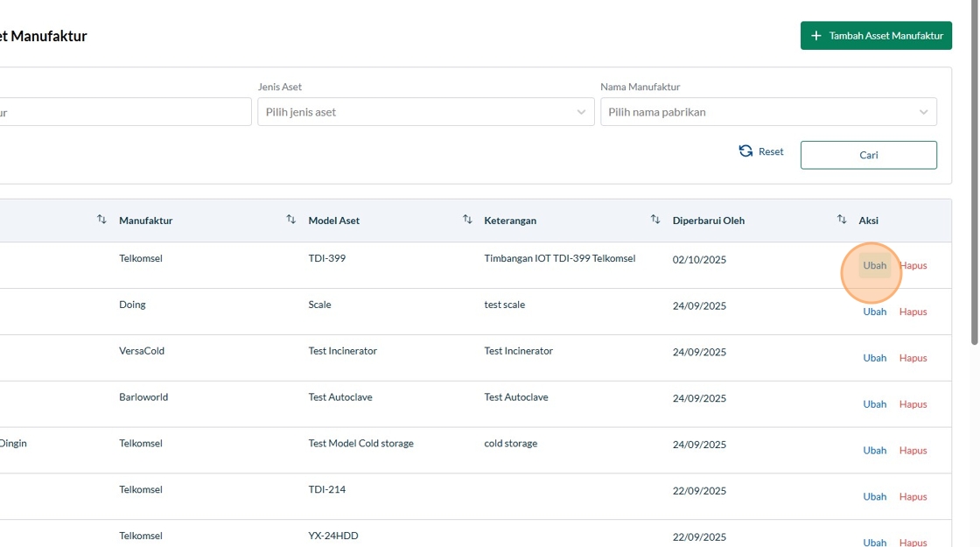The image size is (980, 547).
Task: Click the Tambah Asset Manufaktur button
Action: [x=876, y=36]
